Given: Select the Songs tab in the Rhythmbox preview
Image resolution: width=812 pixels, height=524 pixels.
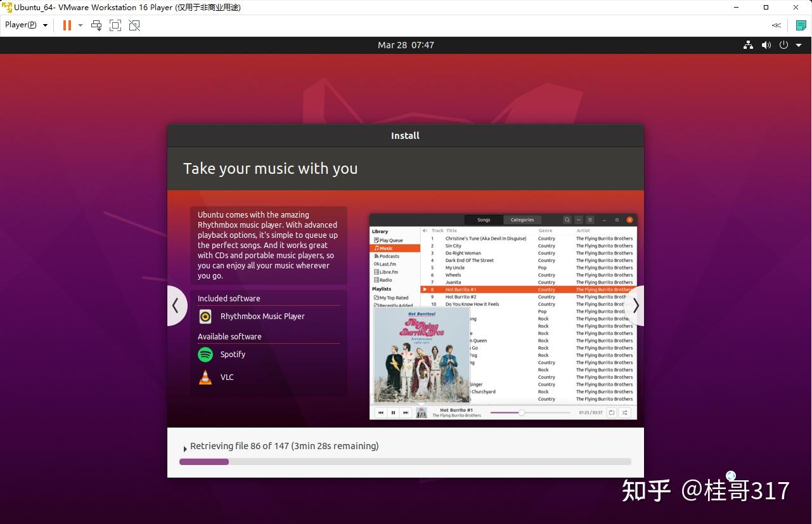Looking at the screenshot, I should coord(484,220).
